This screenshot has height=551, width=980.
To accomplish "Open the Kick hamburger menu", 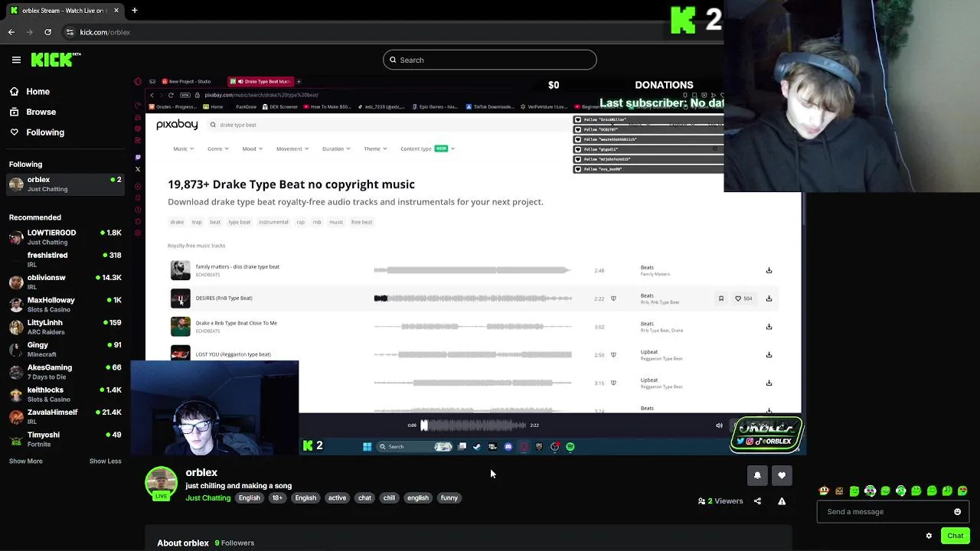I will 16,60.
